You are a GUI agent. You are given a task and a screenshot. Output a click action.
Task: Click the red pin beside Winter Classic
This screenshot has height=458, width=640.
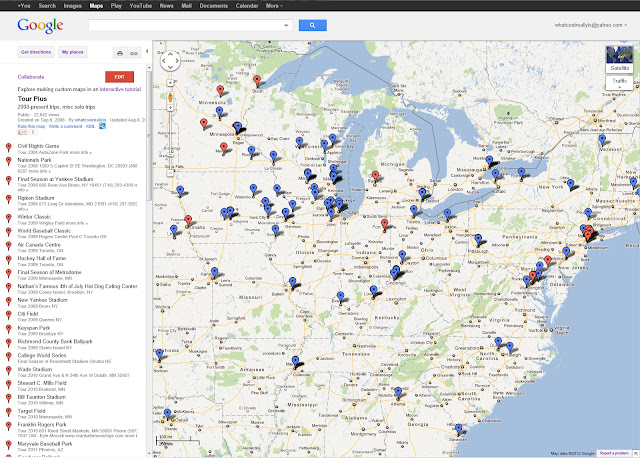pos(8,218)
